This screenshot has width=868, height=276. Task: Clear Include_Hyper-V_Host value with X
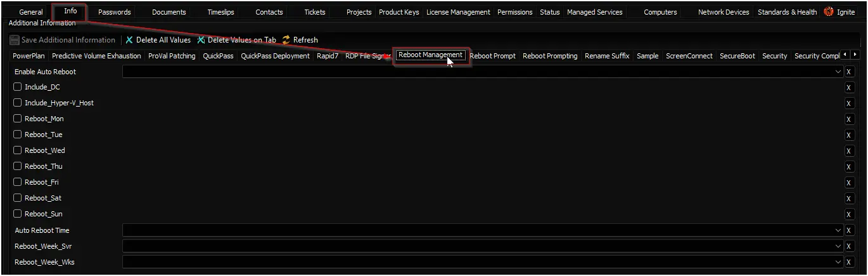tap(850, 103)
